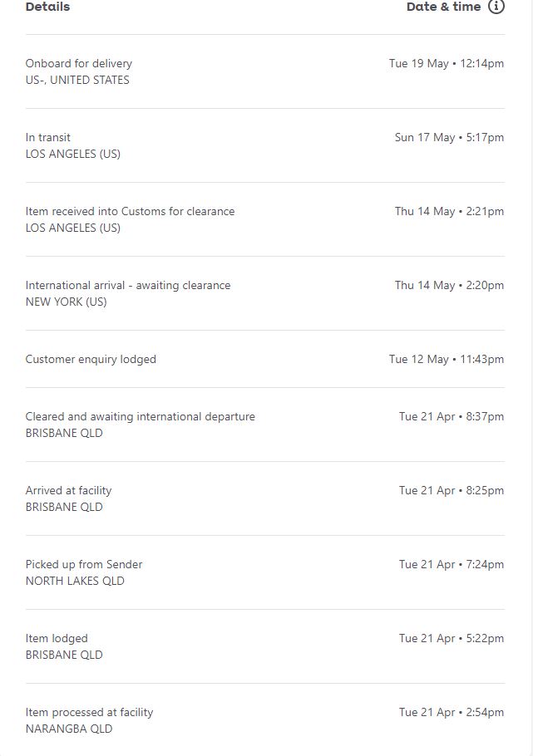533x756 pixels.
Task: Click the Details column header
Action: (x=47, y=7)
